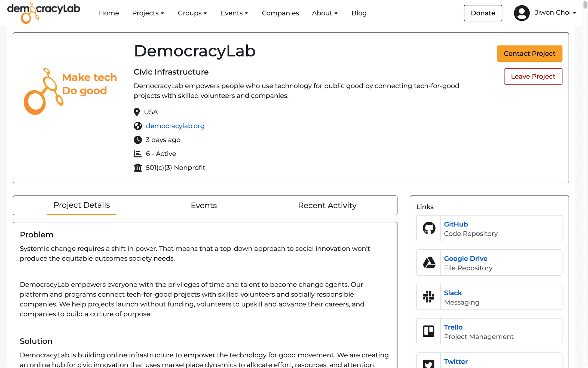Open the Groups dropdown in navbar
588x368 pixels.
click(192, 13)
